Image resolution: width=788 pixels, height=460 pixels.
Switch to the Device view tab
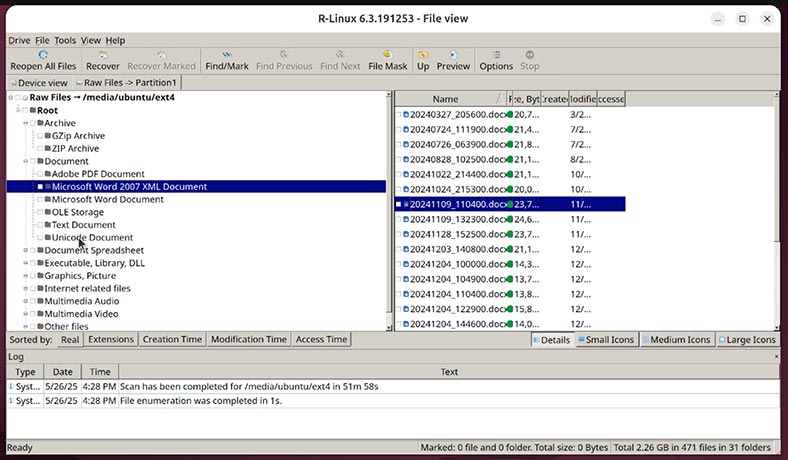click(39, 82)
